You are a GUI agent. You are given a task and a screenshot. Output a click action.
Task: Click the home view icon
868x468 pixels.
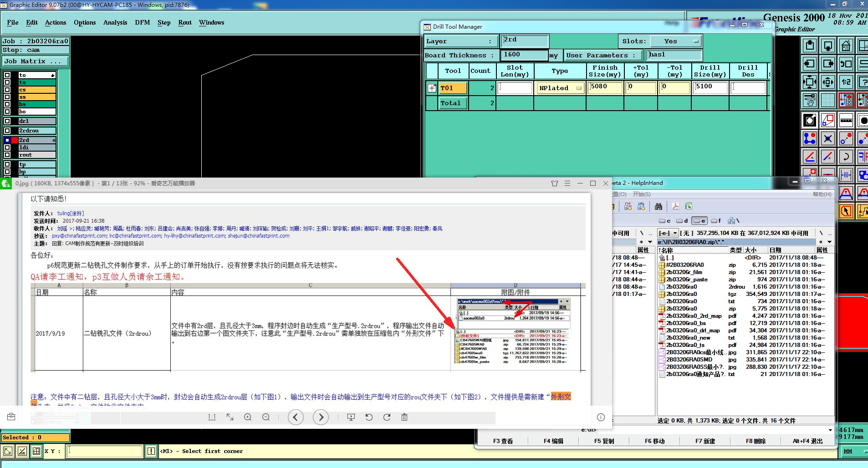point(846,46)
